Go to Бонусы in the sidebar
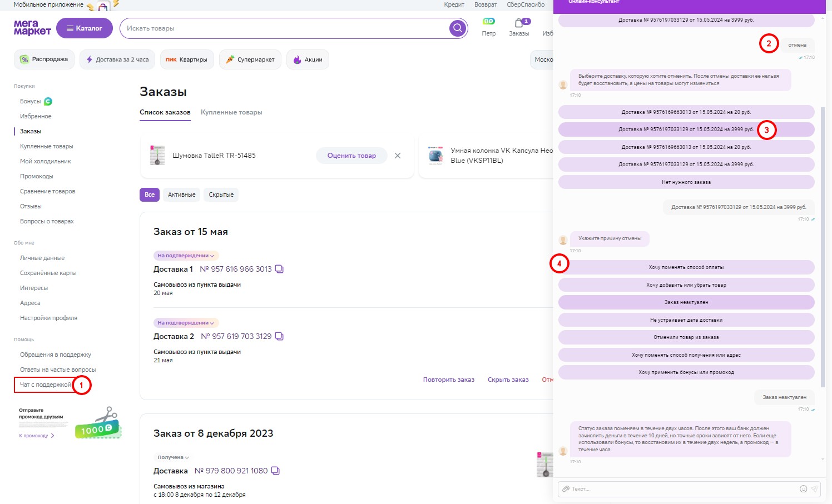 point(31,101)
